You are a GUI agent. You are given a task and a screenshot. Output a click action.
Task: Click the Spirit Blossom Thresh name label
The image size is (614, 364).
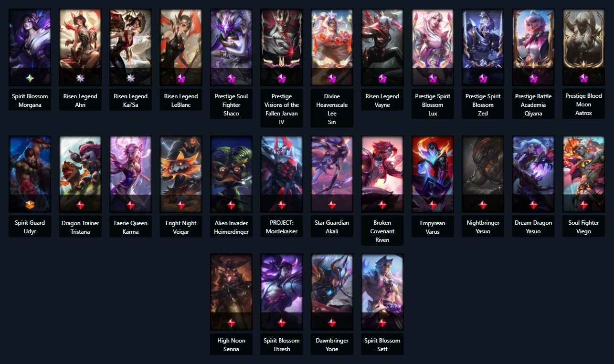tap(282, 345)
